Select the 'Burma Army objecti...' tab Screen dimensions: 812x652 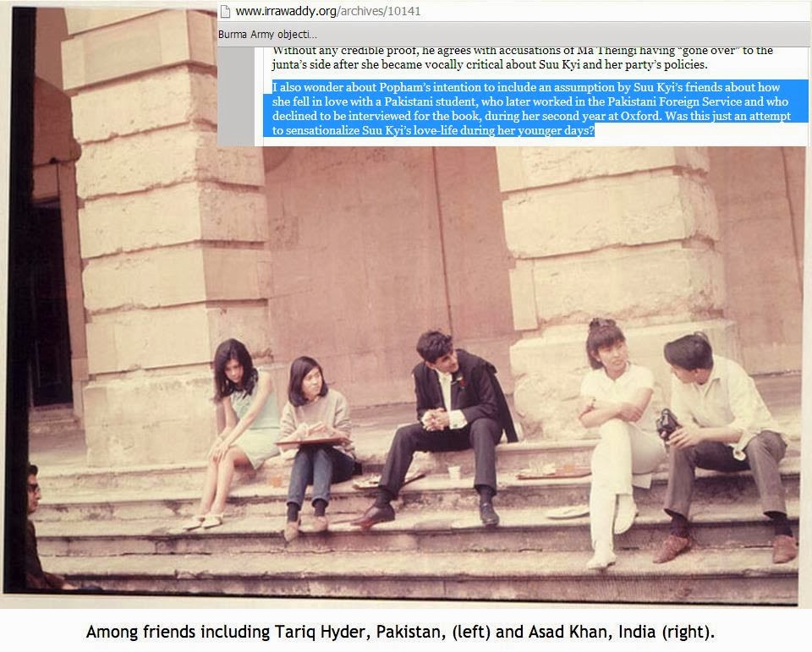[268, 35]
